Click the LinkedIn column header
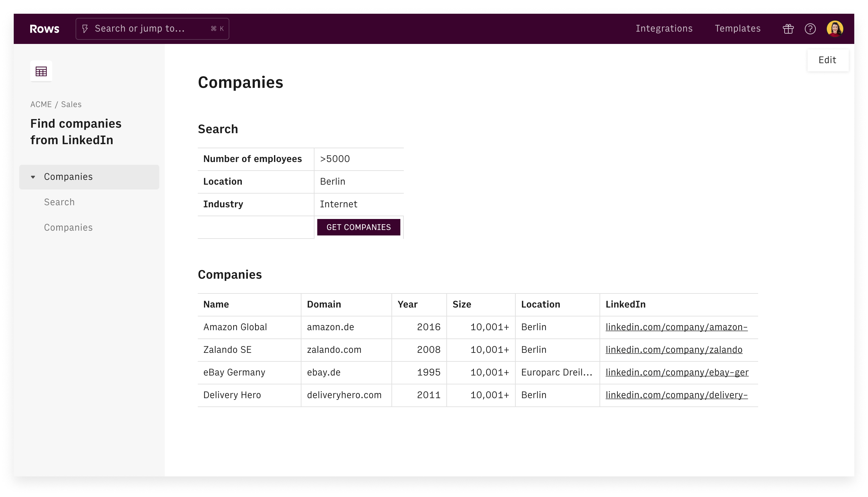Image resolution: width=868 pixels, height=497 pixels. click(x=679, y=305)
